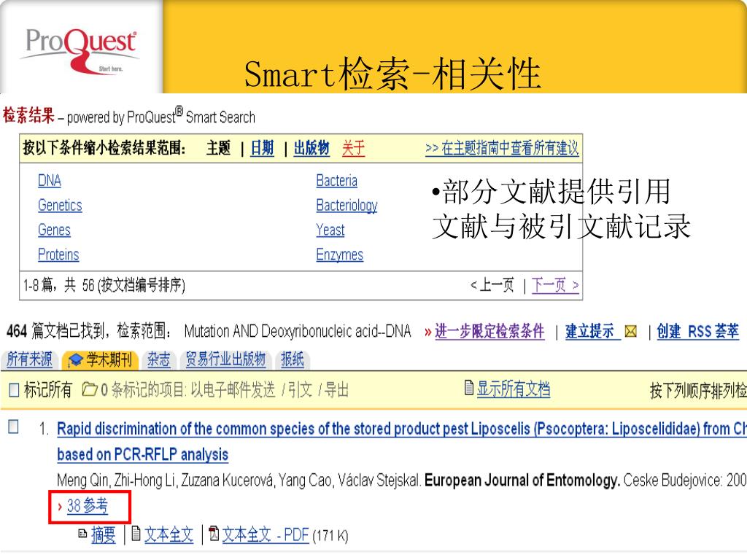
Task: Open the 文本全文 full text link
Action: pos(169,534)
